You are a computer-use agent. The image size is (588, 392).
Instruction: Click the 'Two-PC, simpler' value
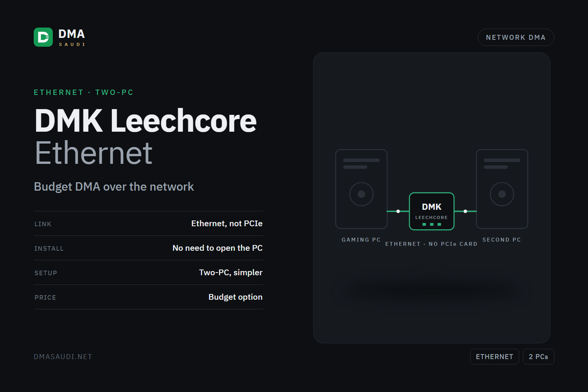coord(230,273)
